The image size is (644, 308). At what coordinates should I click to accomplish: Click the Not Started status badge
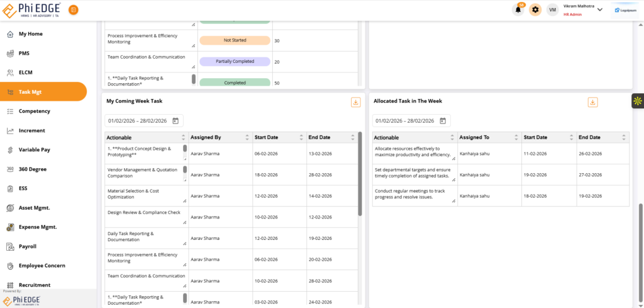pos(235,40)
